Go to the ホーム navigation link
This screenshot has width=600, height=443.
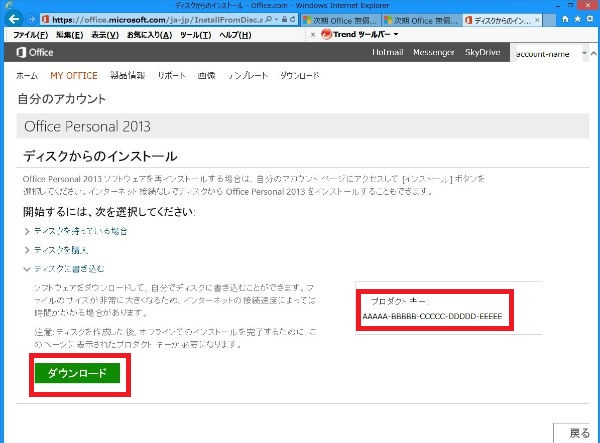27,75
